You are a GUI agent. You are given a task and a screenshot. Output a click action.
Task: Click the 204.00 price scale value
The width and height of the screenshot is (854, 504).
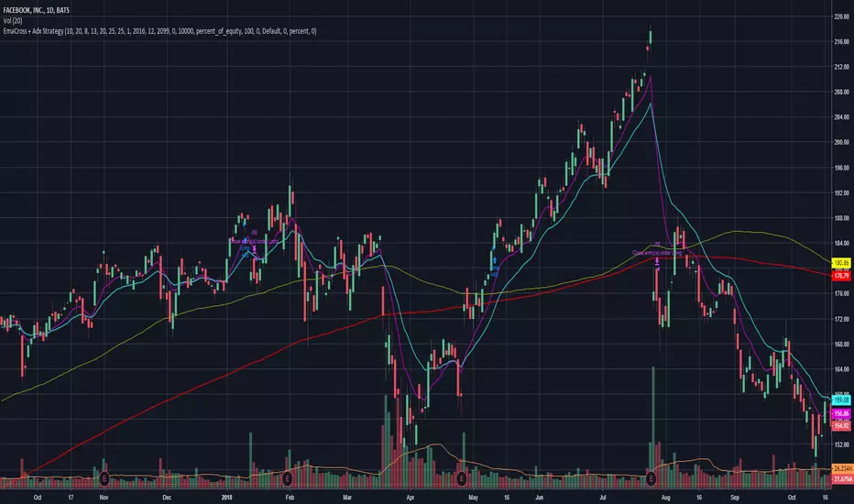point(841,116)
